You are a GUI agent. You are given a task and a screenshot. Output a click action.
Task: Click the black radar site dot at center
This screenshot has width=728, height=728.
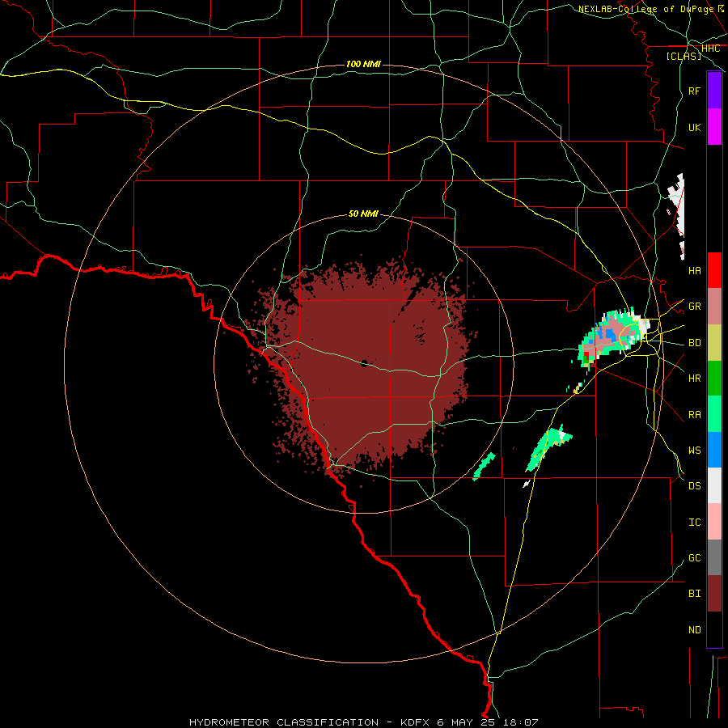click(x=364, y=363)
